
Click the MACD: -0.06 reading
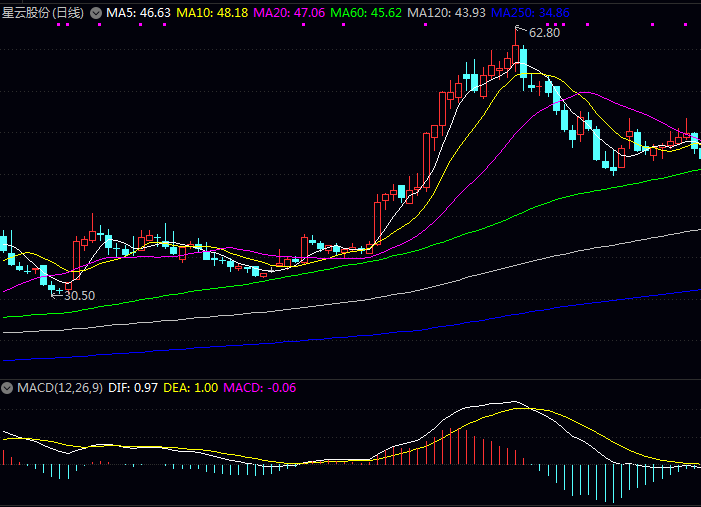tap(261, 387)
